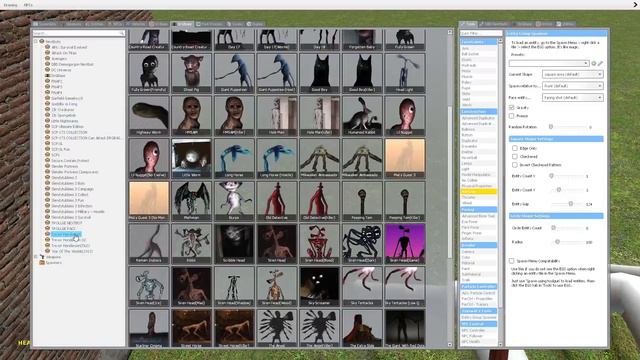Adjust the Random Rotation slider
The image size is (640, 360).
[551, 127]
